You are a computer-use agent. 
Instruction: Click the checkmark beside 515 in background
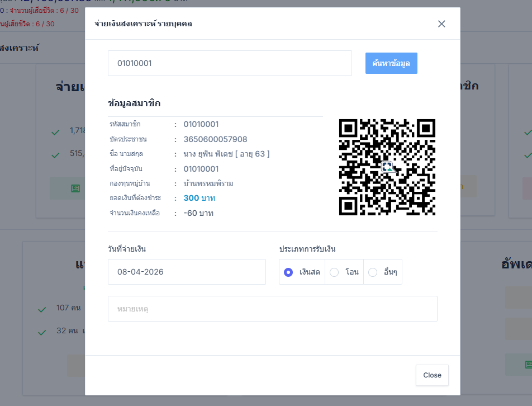55,155
